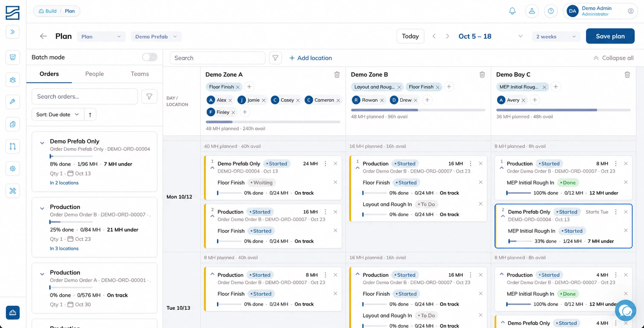The image size is (644, 328).
Task: Click Demo Bay C capacity progress bar
Action: tap(563, 110)
